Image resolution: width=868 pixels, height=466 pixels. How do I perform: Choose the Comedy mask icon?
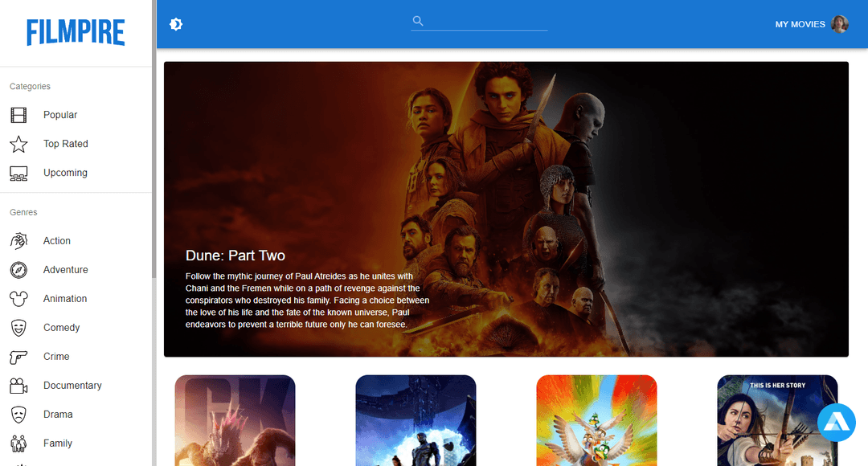click(x=18, y=328)
